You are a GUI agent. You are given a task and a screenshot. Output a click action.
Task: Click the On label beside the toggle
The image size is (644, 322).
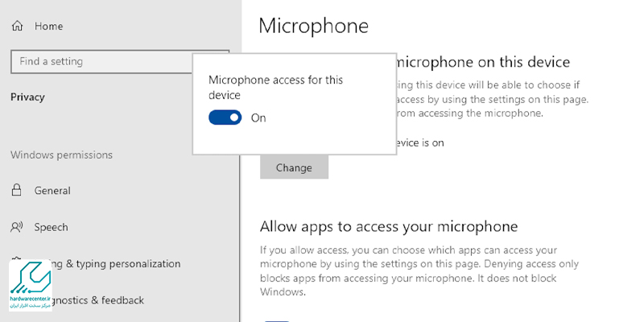tap(258, 118)
